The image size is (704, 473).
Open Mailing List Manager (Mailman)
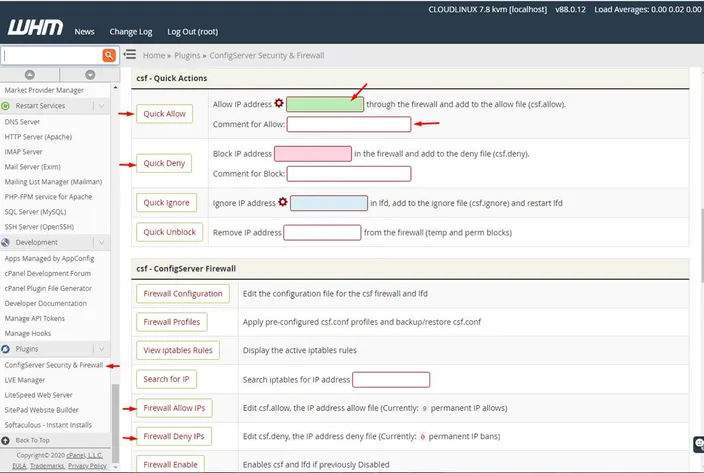coord(53,182)
